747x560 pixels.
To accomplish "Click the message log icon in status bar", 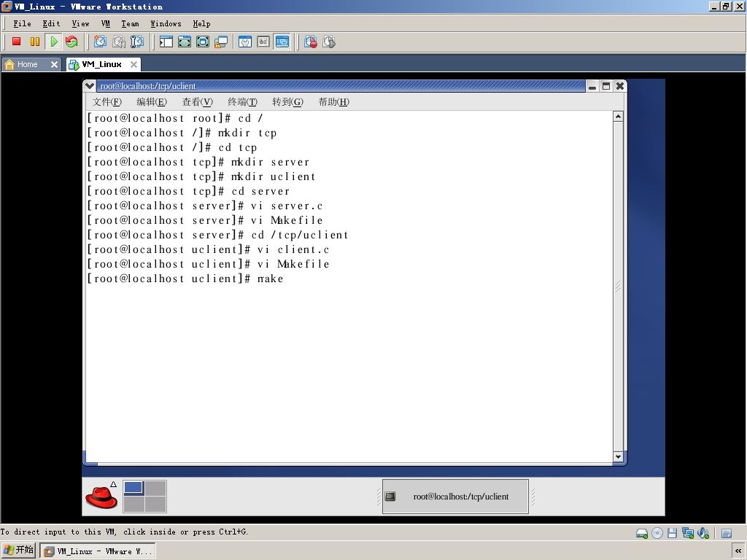I will pyautogui.click(x=727, y=533).
